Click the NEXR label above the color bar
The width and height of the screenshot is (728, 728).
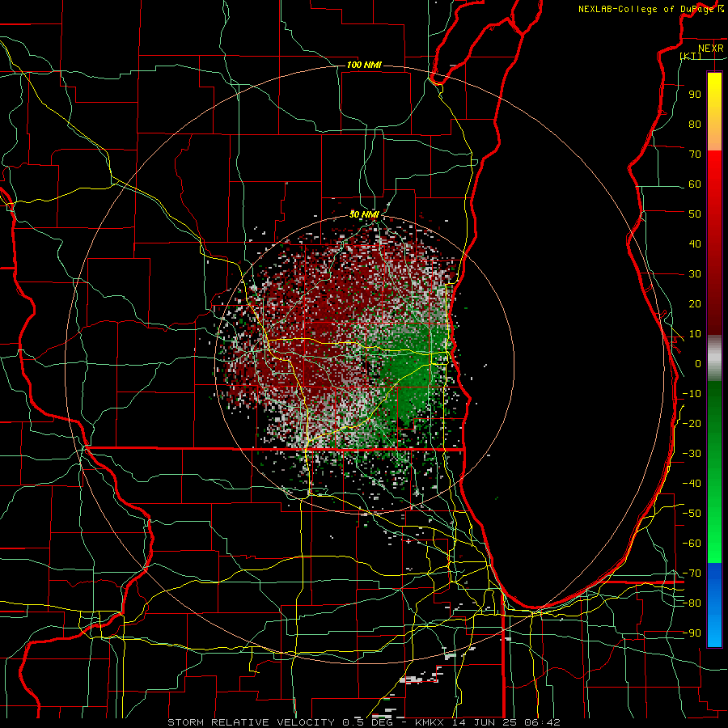pyautogui.click(x=711, y=49)
